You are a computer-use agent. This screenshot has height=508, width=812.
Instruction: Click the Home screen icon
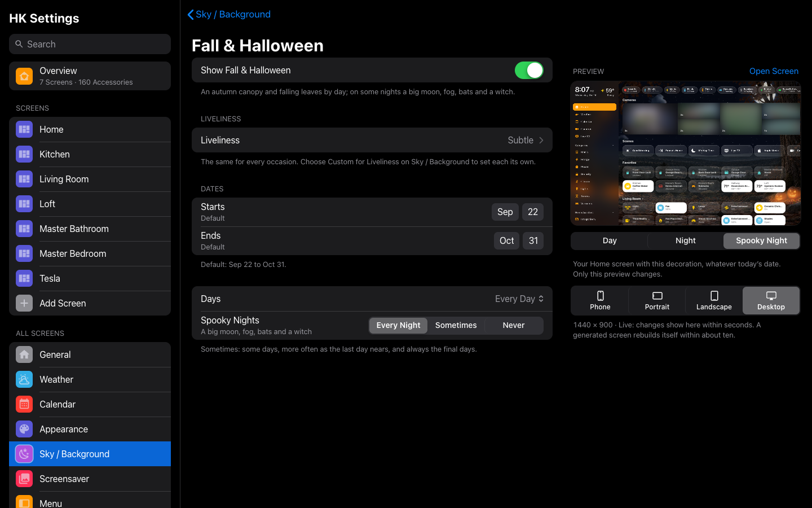click(24, 129)
